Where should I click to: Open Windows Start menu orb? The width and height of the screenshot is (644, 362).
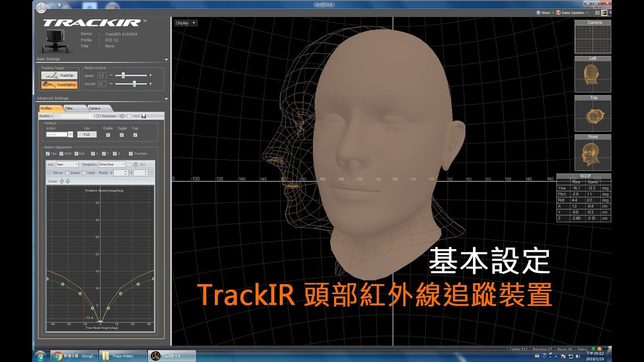pyautogui.click(x=40, y=355)
